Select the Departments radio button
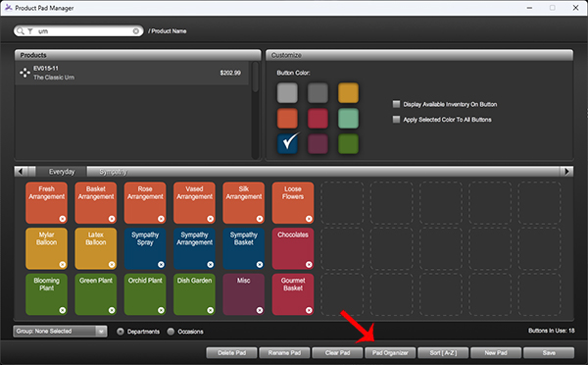588x365 pixels. click(121, 332)
